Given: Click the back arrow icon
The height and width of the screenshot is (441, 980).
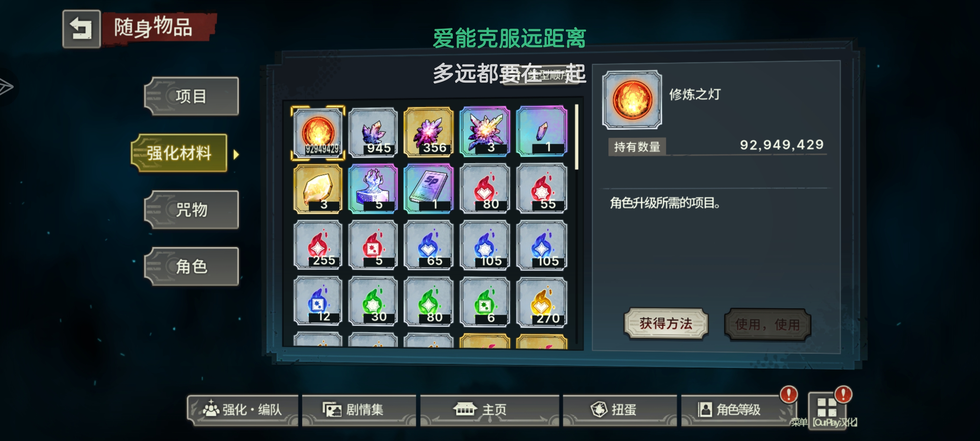Looking at the screenshot, I should click(82, 29).
